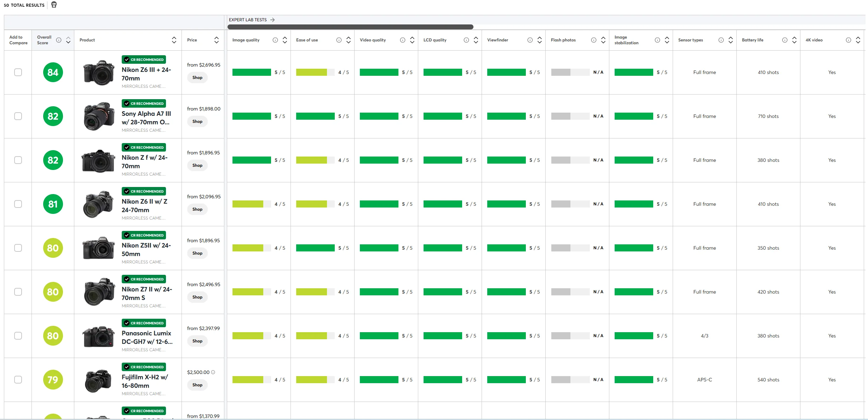
Task: Sort table by Price column arrows
Action: point(217,40)
